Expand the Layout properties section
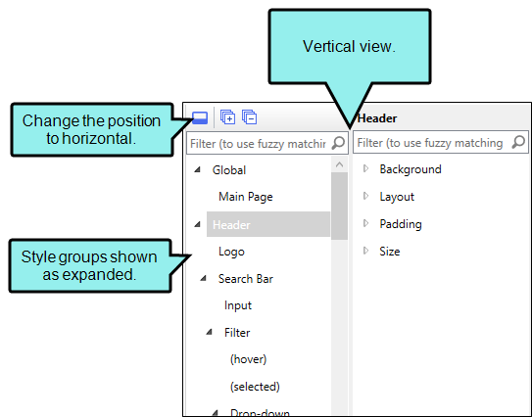The width and height of the screenshot is (532, 417). tap(365, 196)
